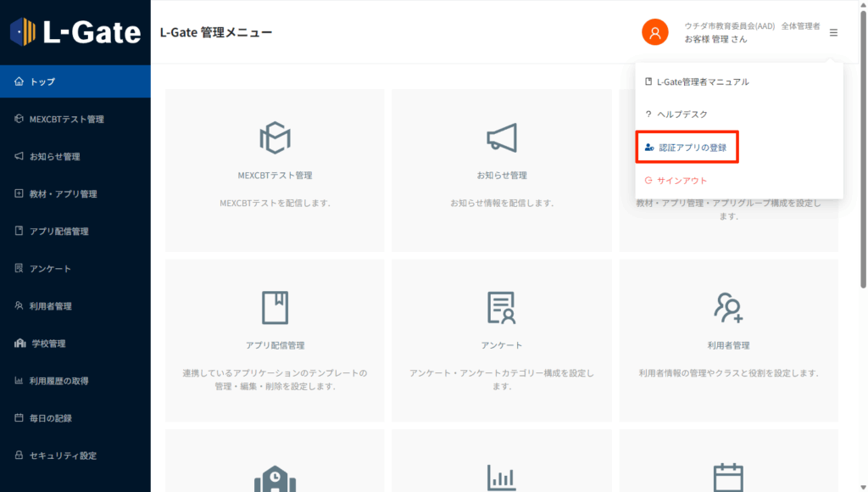Viewport: 868px width, 492px height.
Task: Click the bookmark icon beside アプリ配信管理 in sidebar
Action: (19, 231)
